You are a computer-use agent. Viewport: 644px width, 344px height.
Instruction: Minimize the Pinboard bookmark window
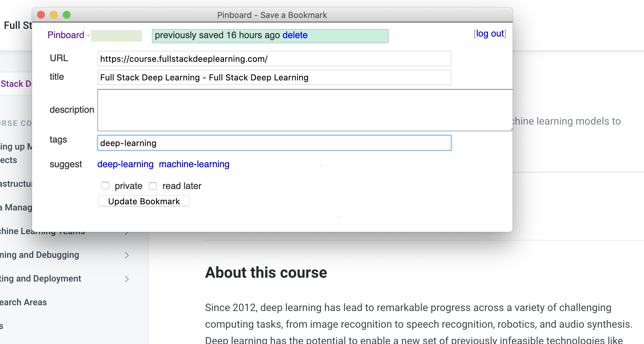pyautogui.click(x=54, y=15)
